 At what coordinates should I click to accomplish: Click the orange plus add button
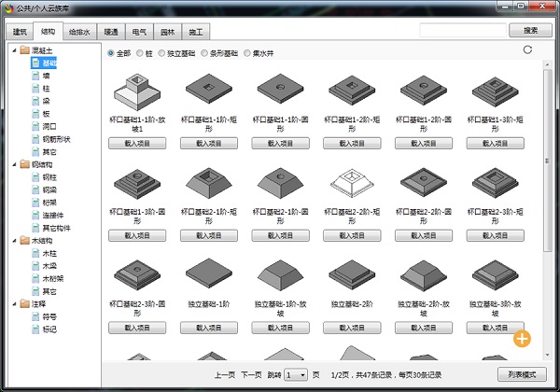(x=522, y=338)
